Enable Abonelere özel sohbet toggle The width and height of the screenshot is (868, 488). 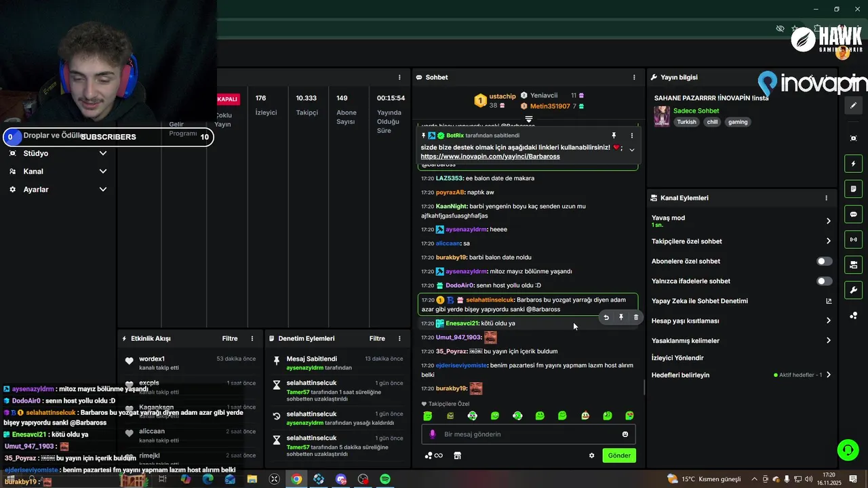point(824,261)
